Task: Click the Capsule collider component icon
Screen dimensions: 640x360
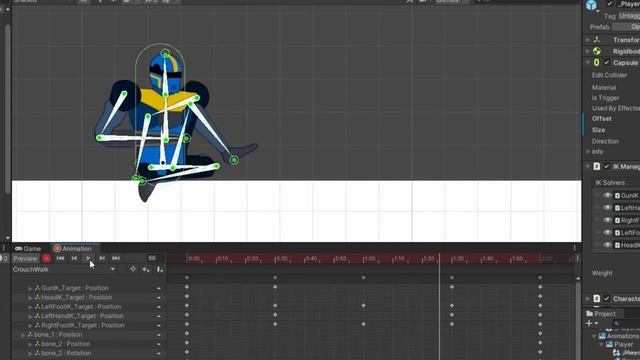Action: click(597, 62)
